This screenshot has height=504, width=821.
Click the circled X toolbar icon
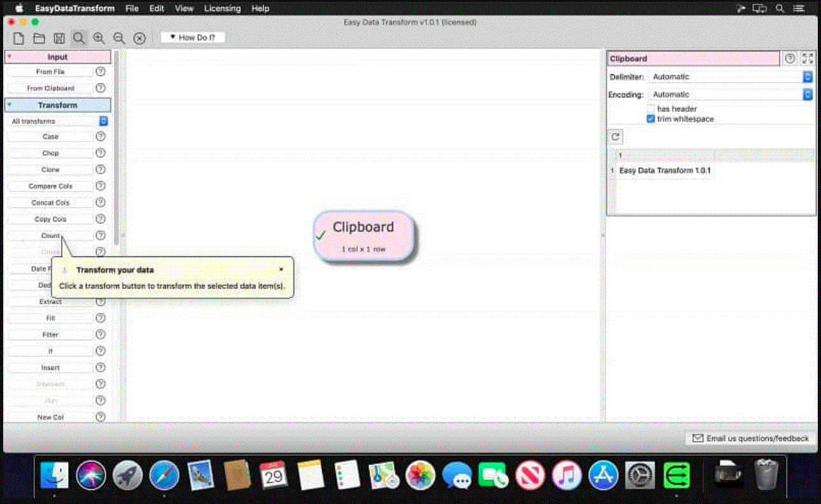coord(139,38)
